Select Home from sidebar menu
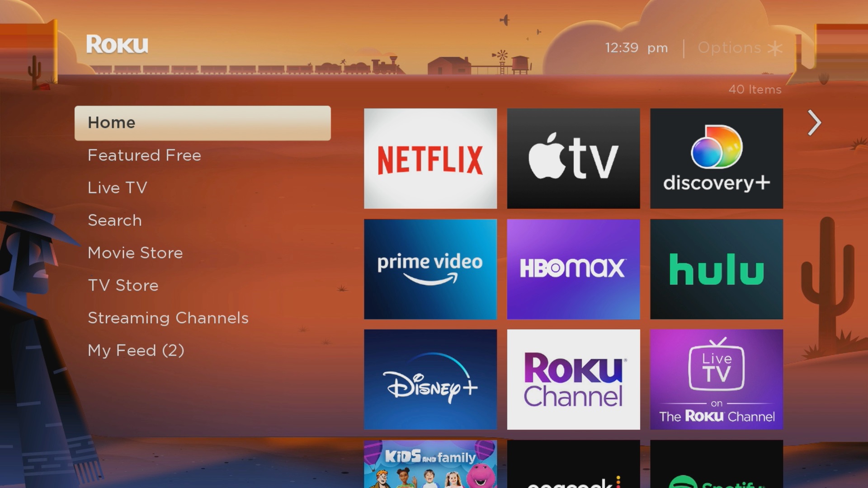The image size is (868, 488). [202, 123]
